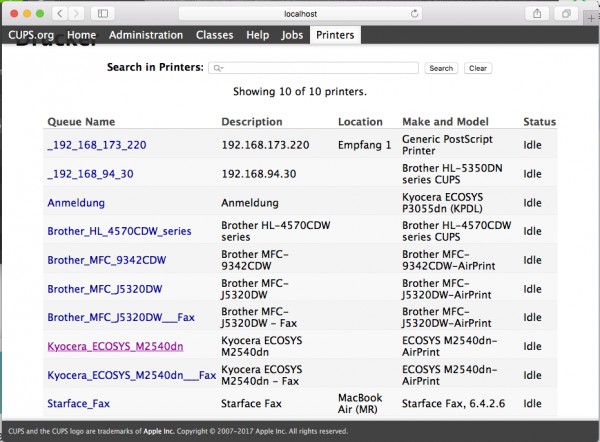Click the localhost address bar

301,14
